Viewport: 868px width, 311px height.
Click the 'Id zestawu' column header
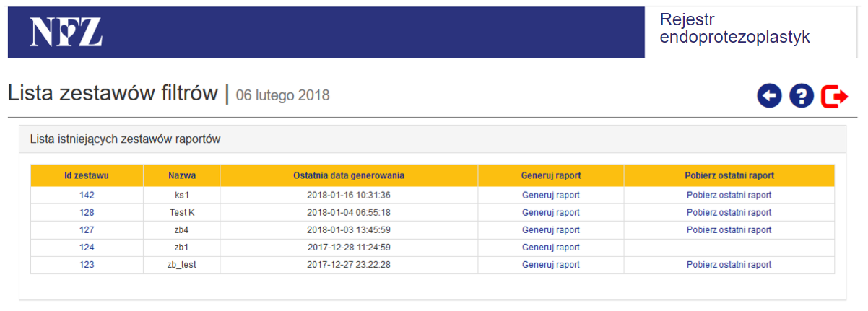87,175
